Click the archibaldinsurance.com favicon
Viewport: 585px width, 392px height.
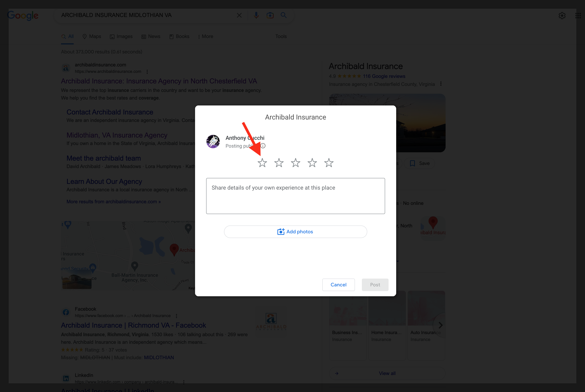point(66,68)
